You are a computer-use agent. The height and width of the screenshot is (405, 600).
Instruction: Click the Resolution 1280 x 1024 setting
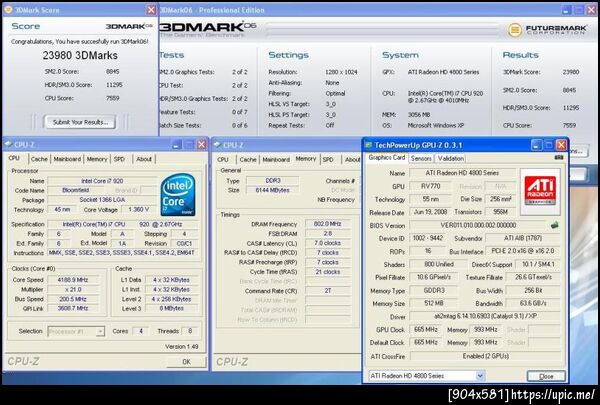click(x=341, y=72)
